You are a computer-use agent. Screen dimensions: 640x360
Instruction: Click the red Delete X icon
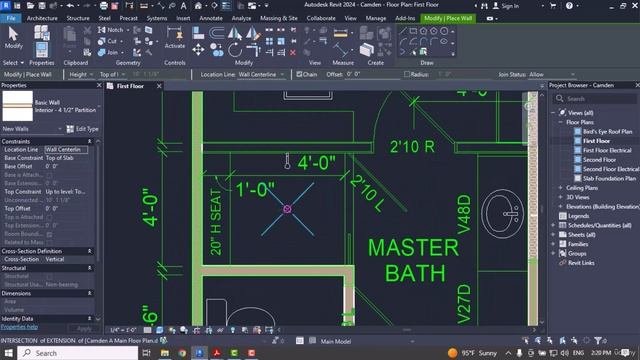pos(293,53)
